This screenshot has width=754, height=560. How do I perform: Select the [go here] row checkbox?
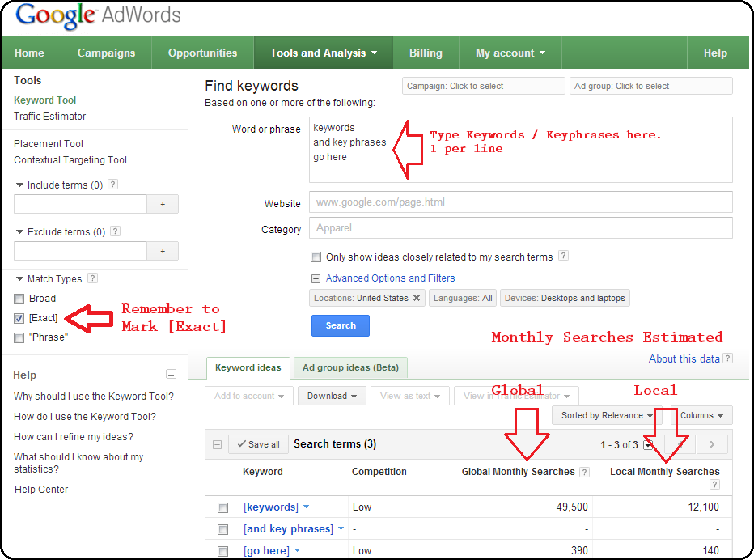pos(222,551)
